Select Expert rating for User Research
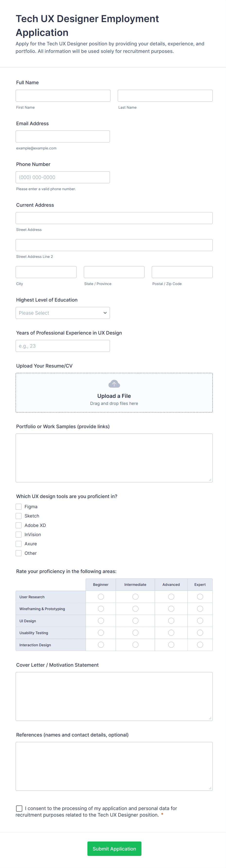The width and height of the screenshot is (226, 868). [200, 597]
